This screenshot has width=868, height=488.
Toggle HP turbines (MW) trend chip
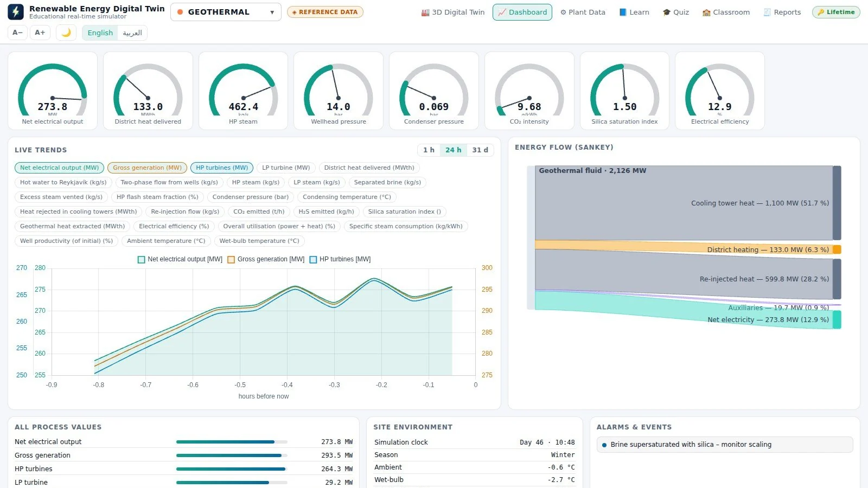point(222,168)
